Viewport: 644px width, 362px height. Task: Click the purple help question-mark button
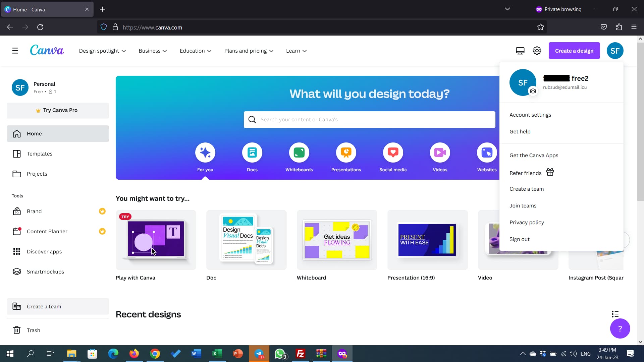[x=620, y=328]
